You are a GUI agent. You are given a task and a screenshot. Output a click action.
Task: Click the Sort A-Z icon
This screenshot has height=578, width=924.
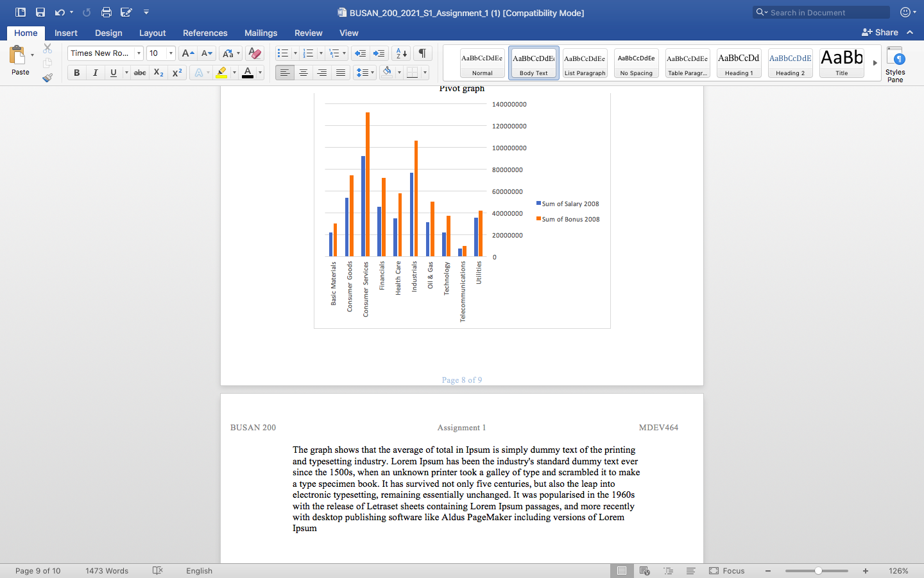401,53
